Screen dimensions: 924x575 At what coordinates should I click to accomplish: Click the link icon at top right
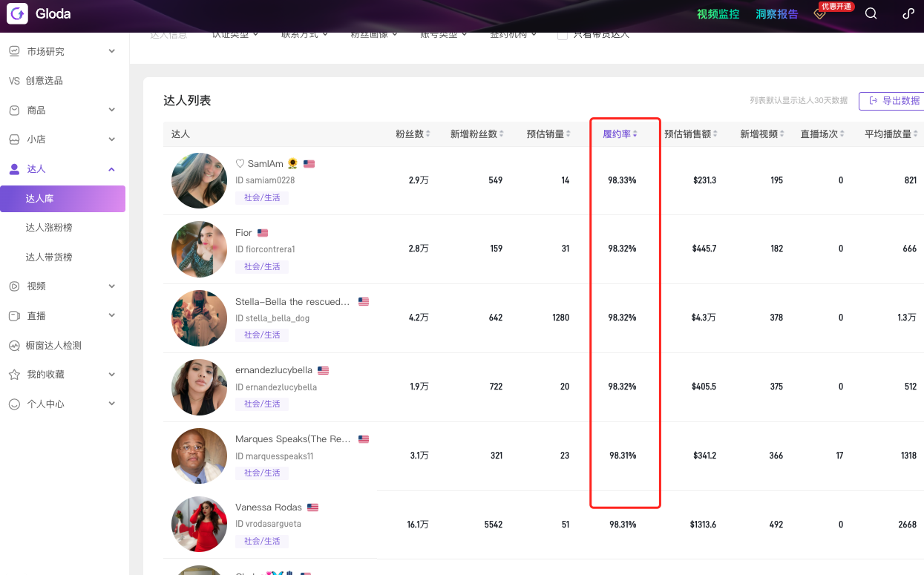[x=908, y=13]
